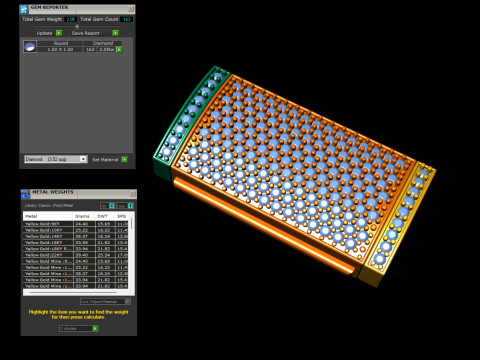Viewport: 480px width, 360px height.
Task: Select the Yellow Gold 22KY row
Action: 76,255
